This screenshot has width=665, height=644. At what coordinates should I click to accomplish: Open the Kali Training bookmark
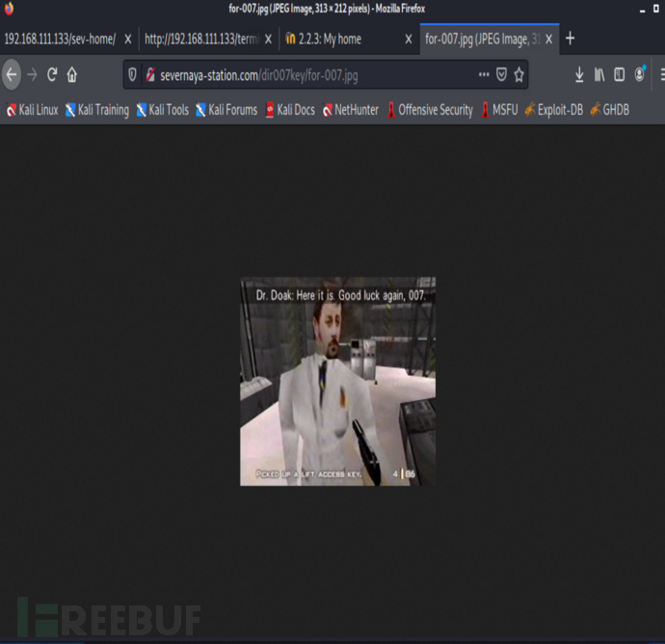pyautogui.click(x=97, y=110)
